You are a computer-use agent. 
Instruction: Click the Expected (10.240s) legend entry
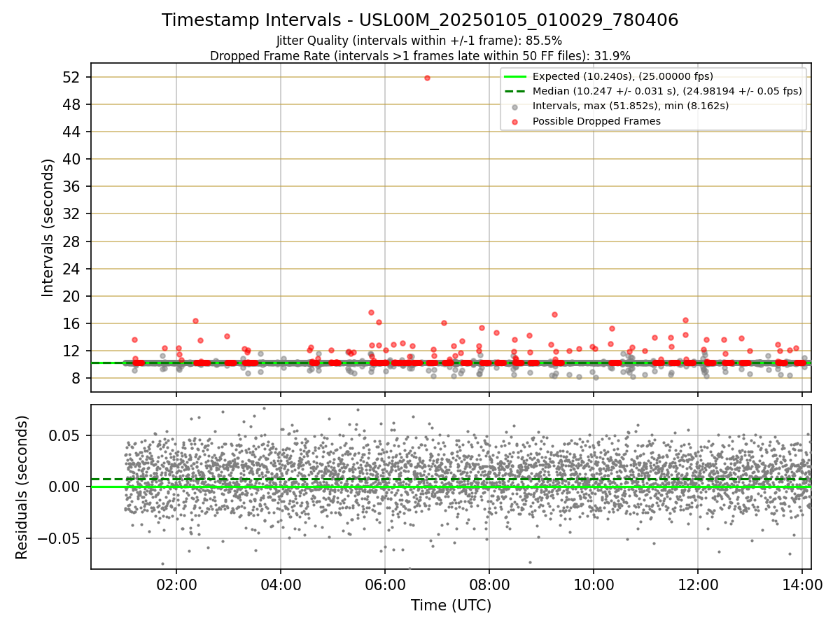623,76
